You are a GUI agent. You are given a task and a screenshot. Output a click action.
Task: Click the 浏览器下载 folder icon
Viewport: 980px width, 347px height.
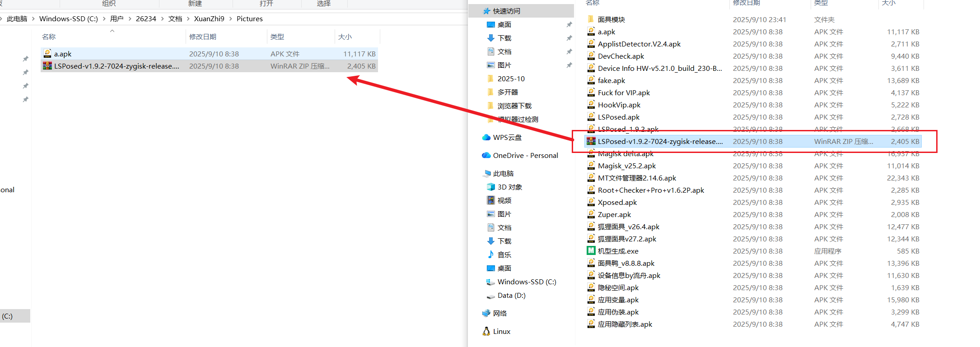[x=491, y=106]
